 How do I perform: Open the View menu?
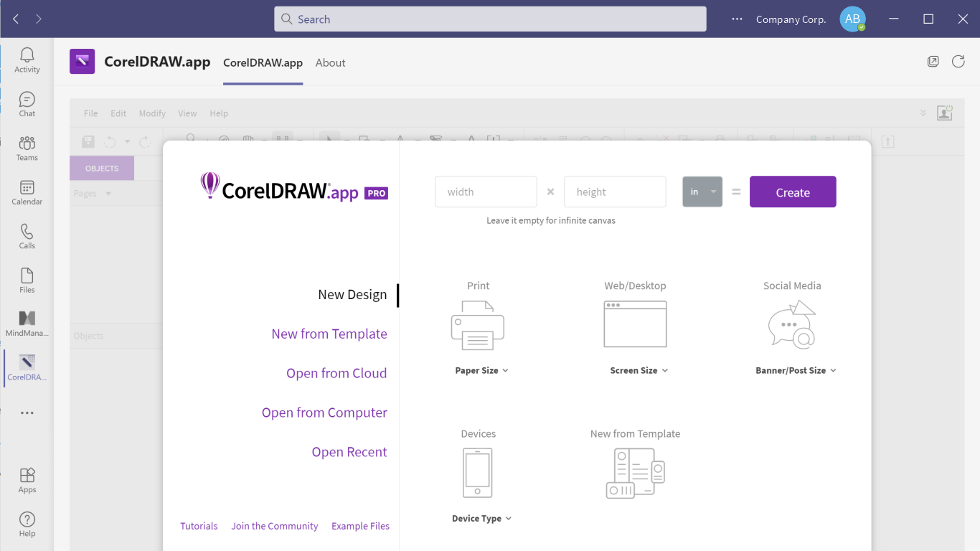187,113
